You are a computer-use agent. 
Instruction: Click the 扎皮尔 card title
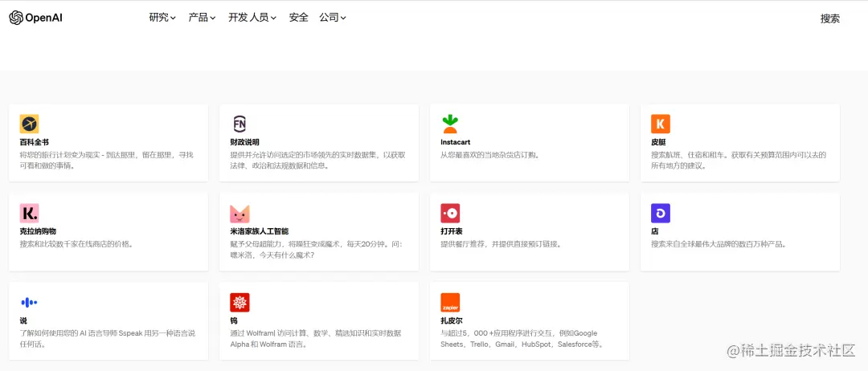coord(452,320)
